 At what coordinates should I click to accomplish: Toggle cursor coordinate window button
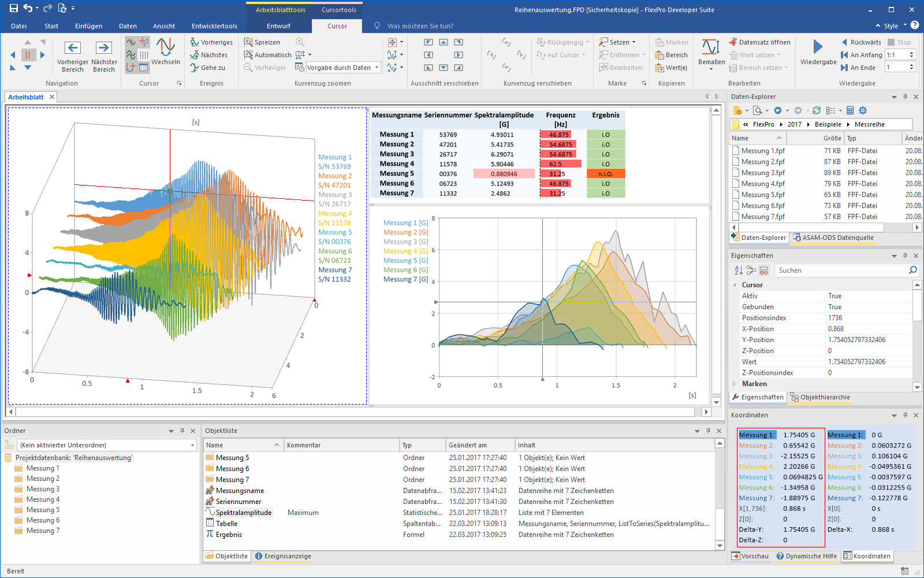coord(144,68)
